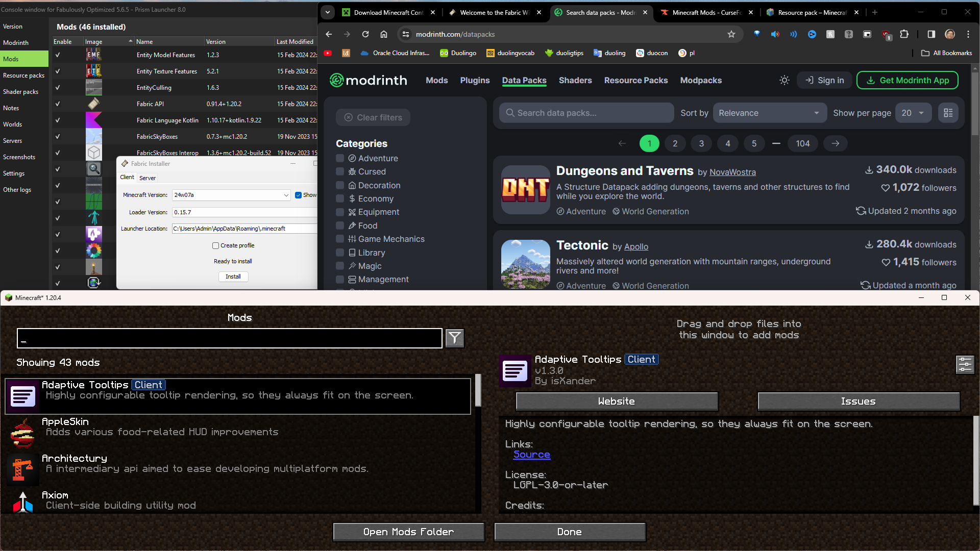Click the browser home icon
This screenshot has height=551, width=980.
(x=384, y=34)
